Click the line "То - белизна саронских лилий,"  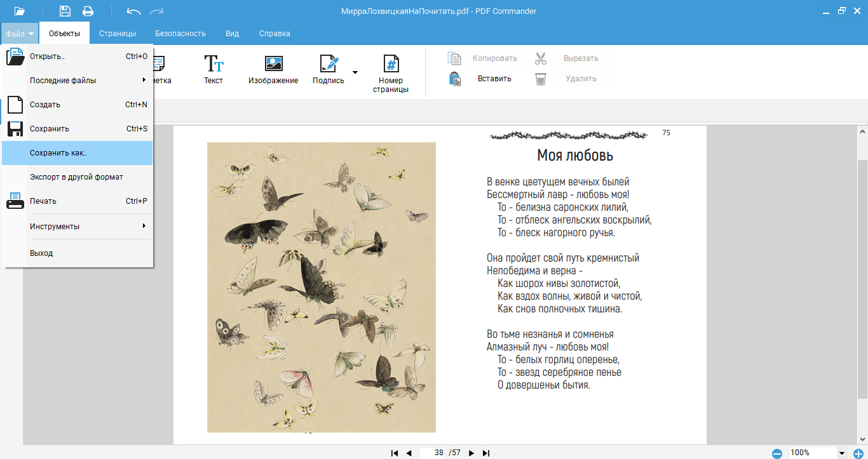pyautogui.click(x=563, y=207)
